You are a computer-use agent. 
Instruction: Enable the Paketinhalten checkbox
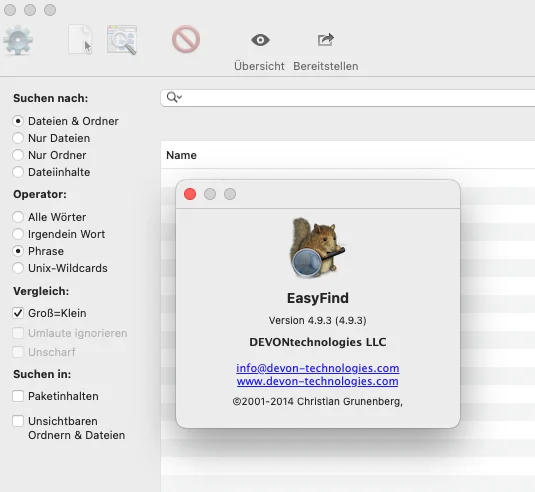(18, 396)
